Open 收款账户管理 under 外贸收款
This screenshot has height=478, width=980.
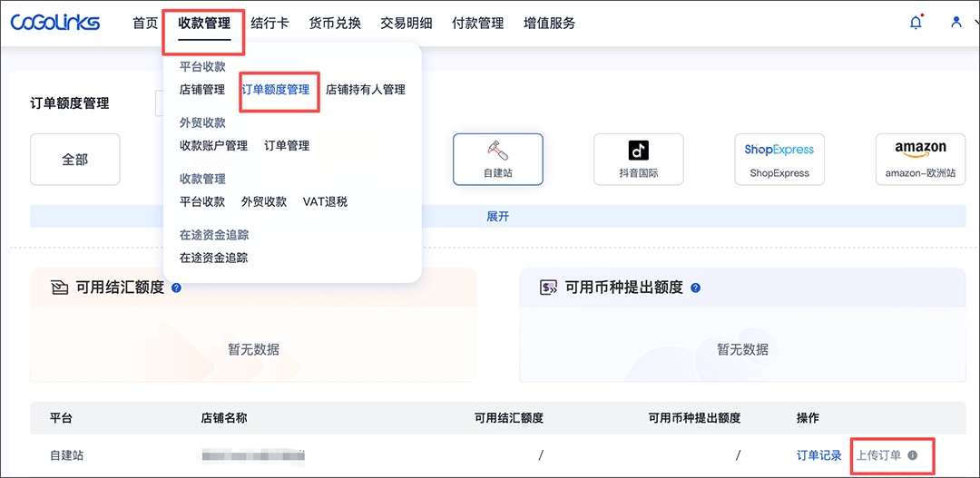(213, 145)
